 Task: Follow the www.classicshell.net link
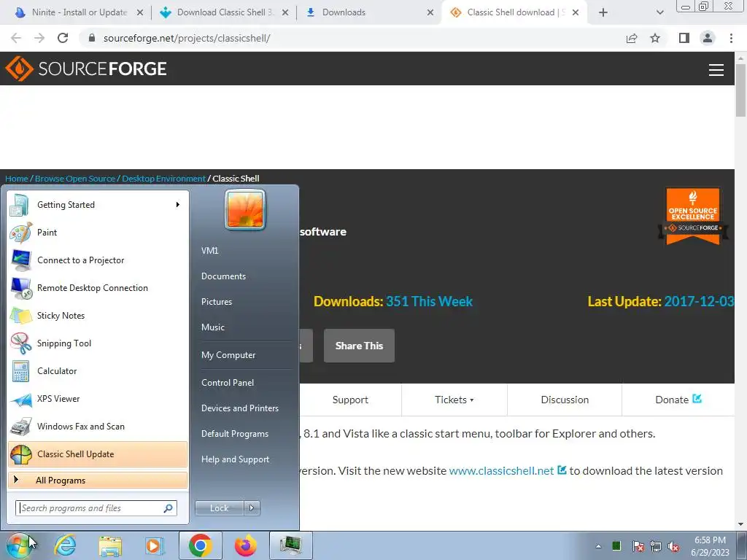[501, 471]
